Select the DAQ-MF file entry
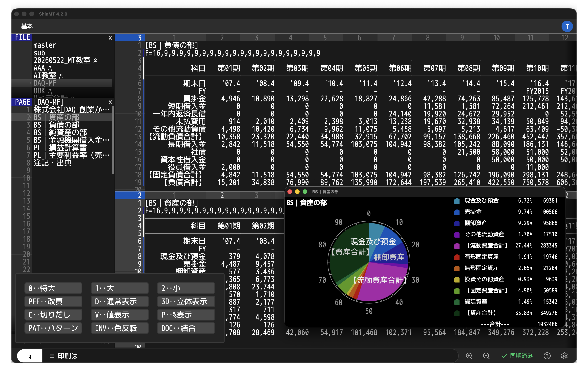 (45, 83)
